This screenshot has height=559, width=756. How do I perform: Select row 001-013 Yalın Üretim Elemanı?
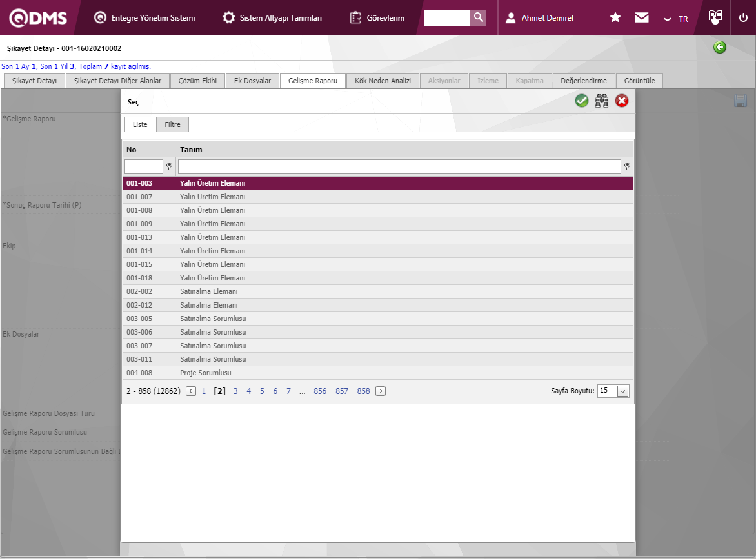[x=377, y=237]
